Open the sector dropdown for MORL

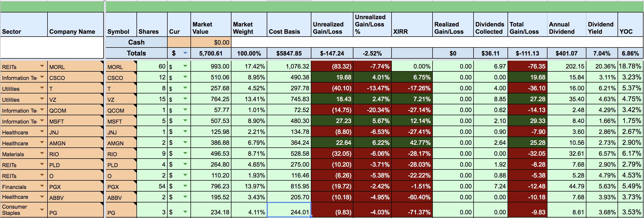point(42,66)
